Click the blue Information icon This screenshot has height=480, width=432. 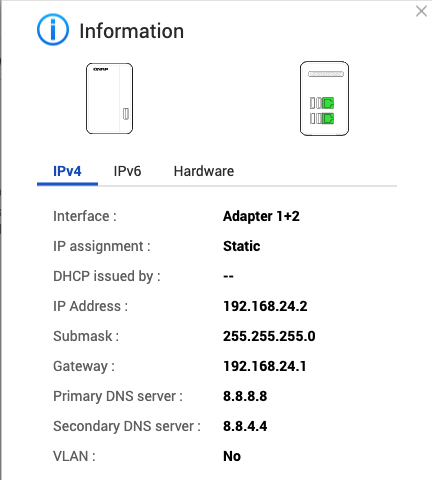click(53, 30)
